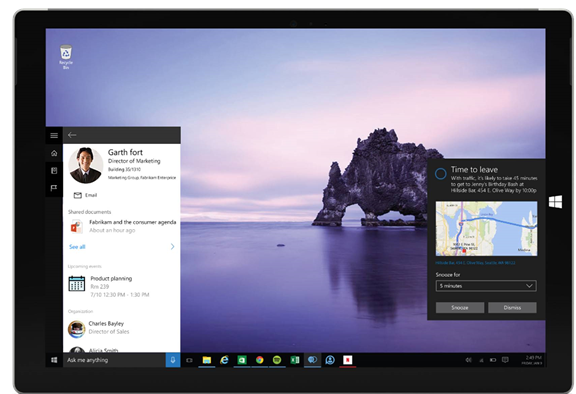Activate the Cortana microphone button

173,360
